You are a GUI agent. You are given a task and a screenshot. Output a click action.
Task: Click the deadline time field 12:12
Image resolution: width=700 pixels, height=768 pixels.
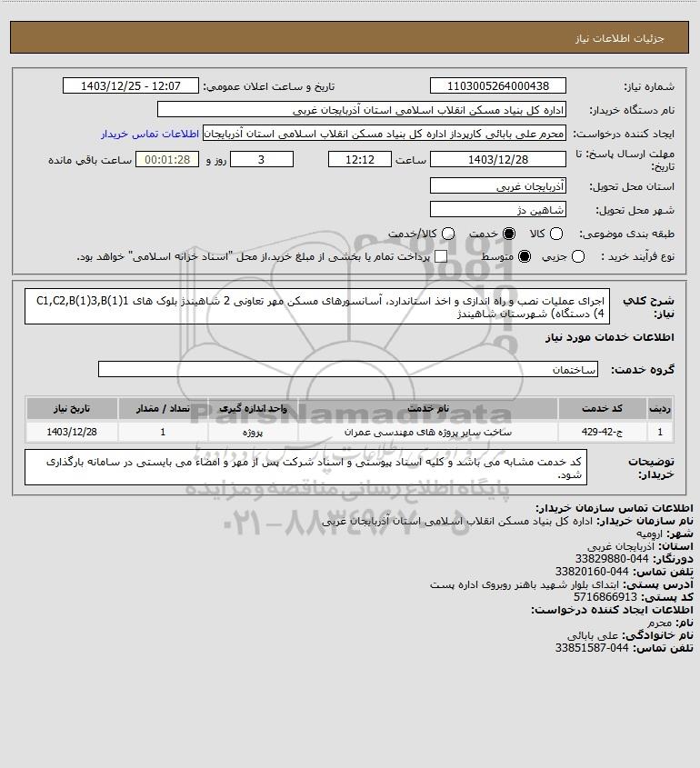[360, 160]
